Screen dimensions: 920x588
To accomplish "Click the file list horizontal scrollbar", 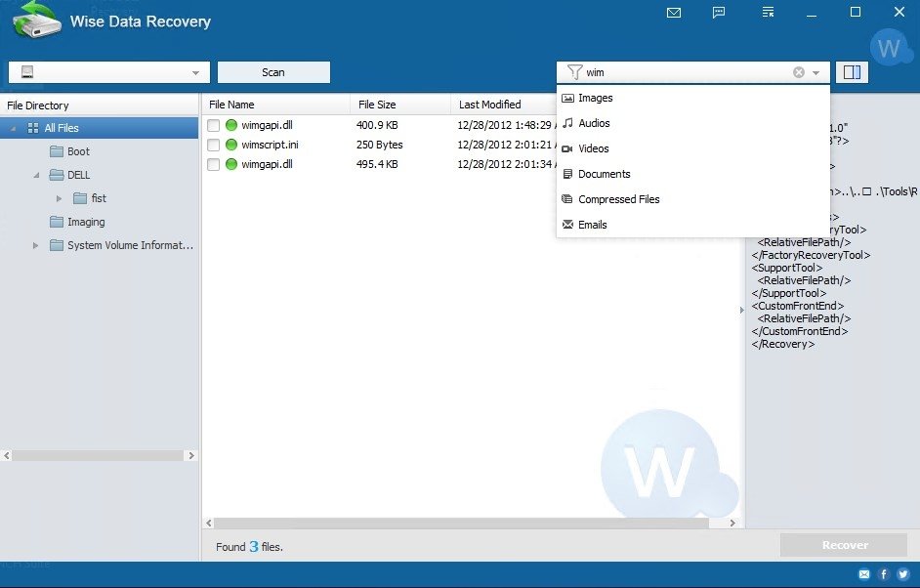I will coord(462,523).
